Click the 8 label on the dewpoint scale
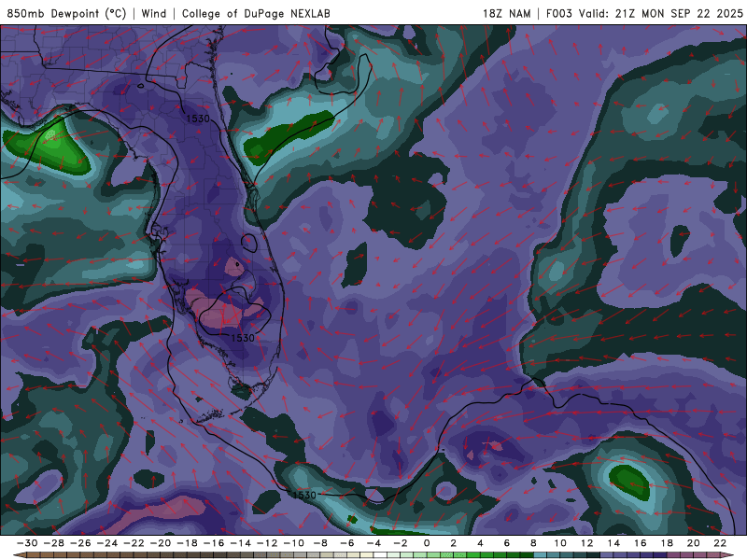This screenshot has width=747, height=560. tap(533, 543)
